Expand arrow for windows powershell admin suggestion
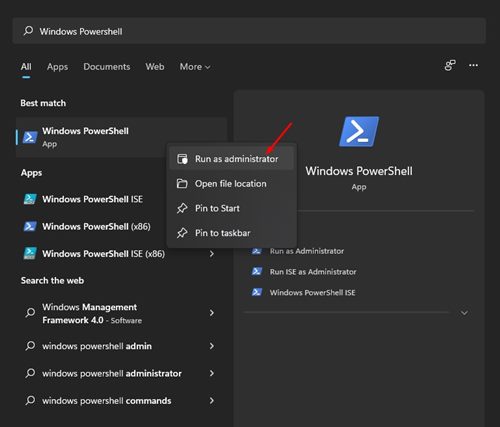The image size is (500, 427). [212, 346]
